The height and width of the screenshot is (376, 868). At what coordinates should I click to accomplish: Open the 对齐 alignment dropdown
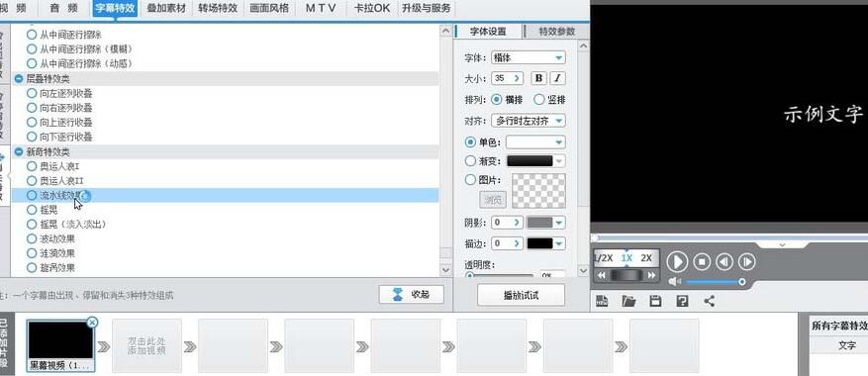pos(529,121)
